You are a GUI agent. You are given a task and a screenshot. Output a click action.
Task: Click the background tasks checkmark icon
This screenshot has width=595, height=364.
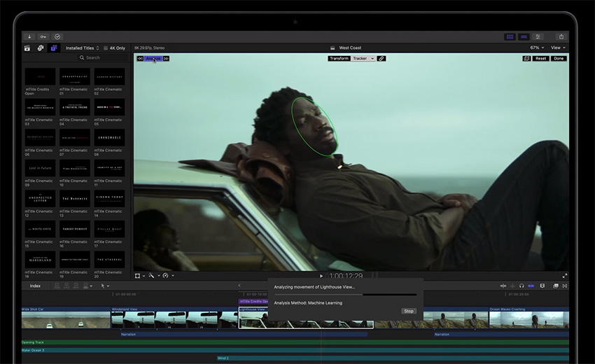coord(57,37)
